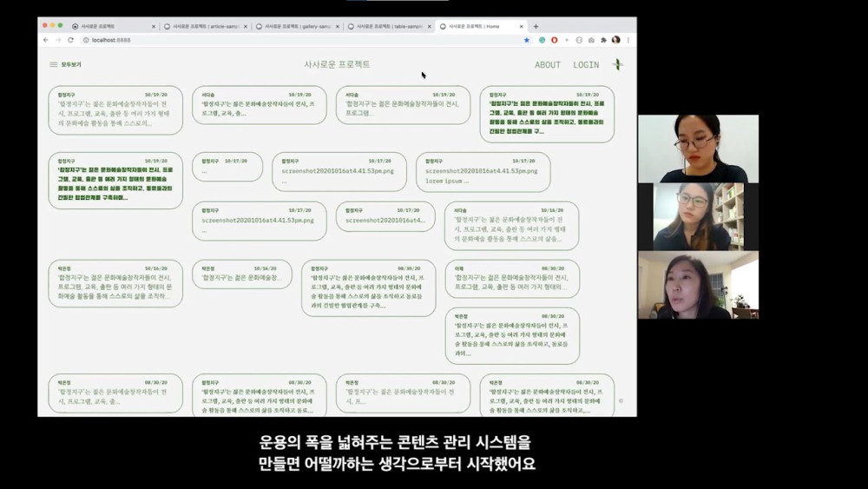Go back using the browser back arrow
Screen dimensions: 868x489
(x=47, y=40)
